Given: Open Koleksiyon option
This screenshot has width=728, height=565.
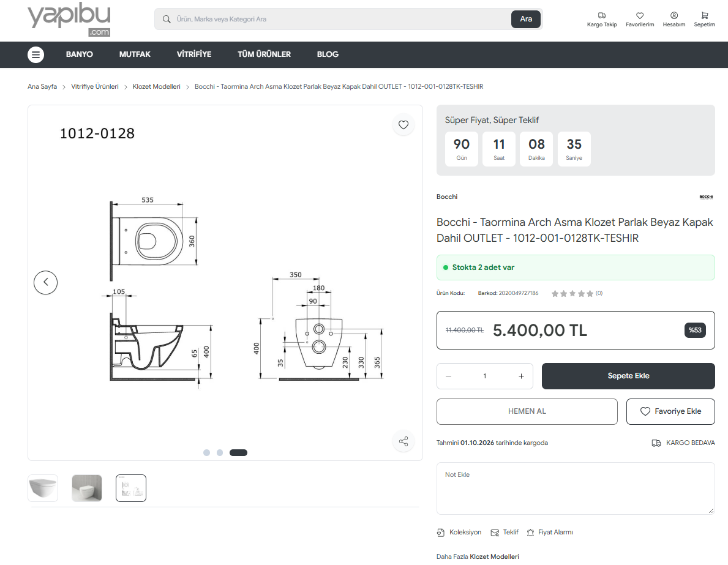Looking at the screenshot, I should tap(459, 532).
